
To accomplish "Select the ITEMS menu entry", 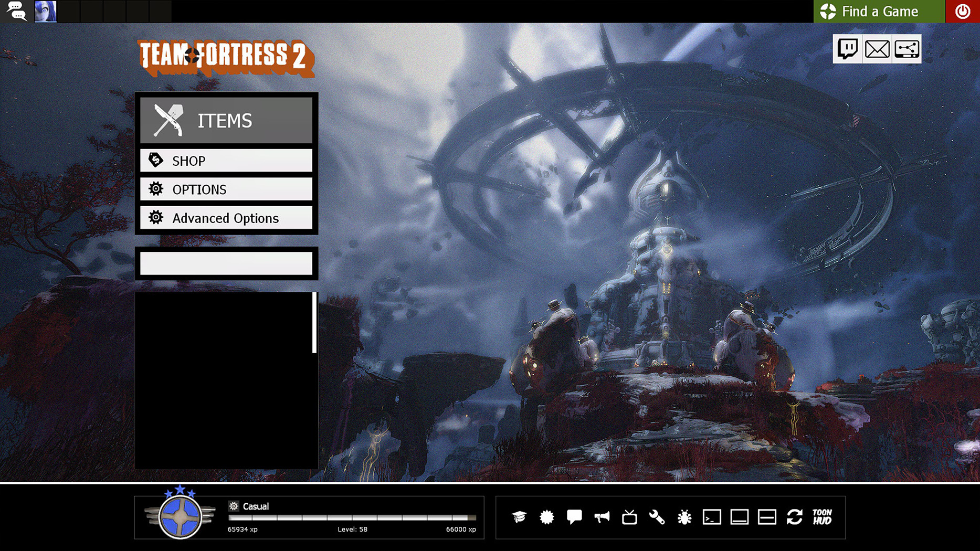I will tap(226, 120).
